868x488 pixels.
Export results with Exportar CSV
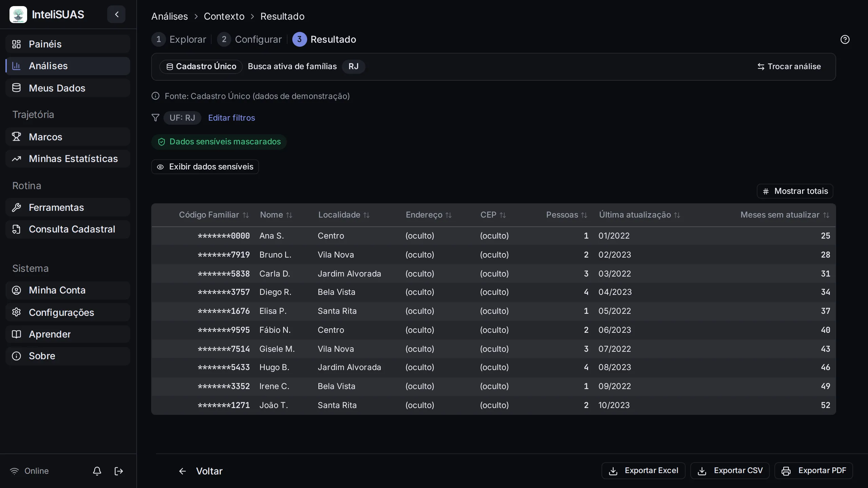(x=730, y=471)
